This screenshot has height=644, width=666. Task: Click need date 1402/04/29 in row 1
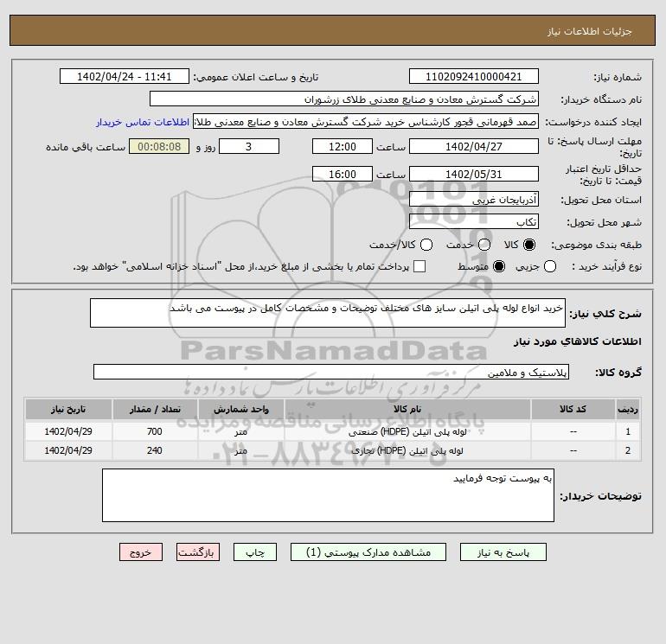(68, 431)
